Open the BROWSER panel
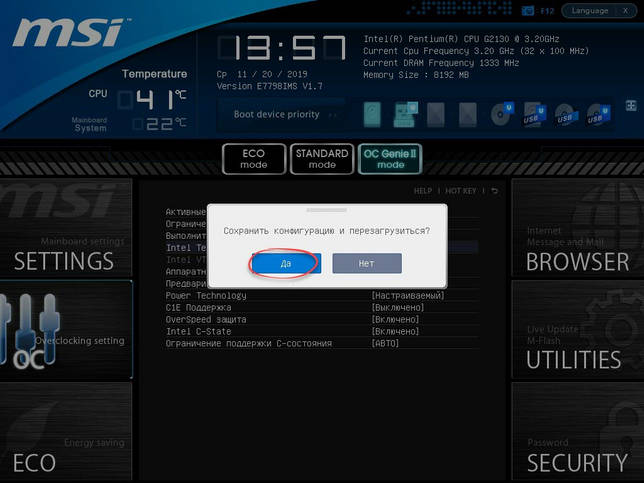This screenshot has height=483, width=644. (577, 227)
